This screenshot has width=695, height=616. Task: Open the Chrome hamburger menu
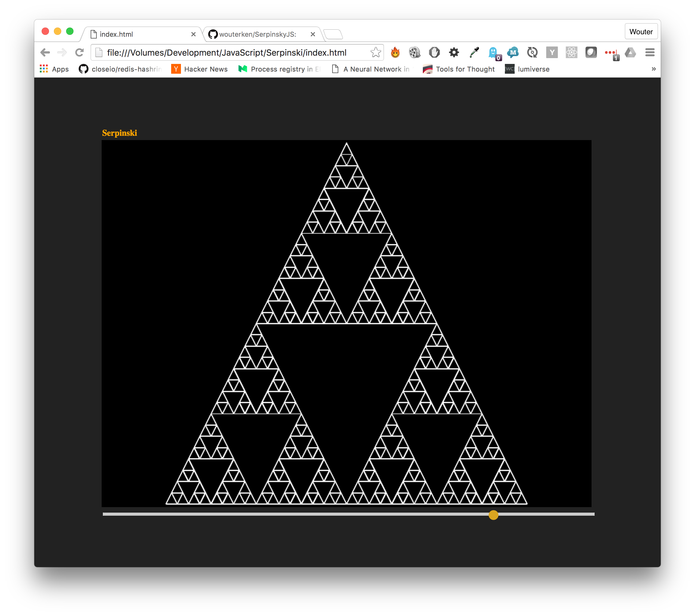tap(650, 52)
